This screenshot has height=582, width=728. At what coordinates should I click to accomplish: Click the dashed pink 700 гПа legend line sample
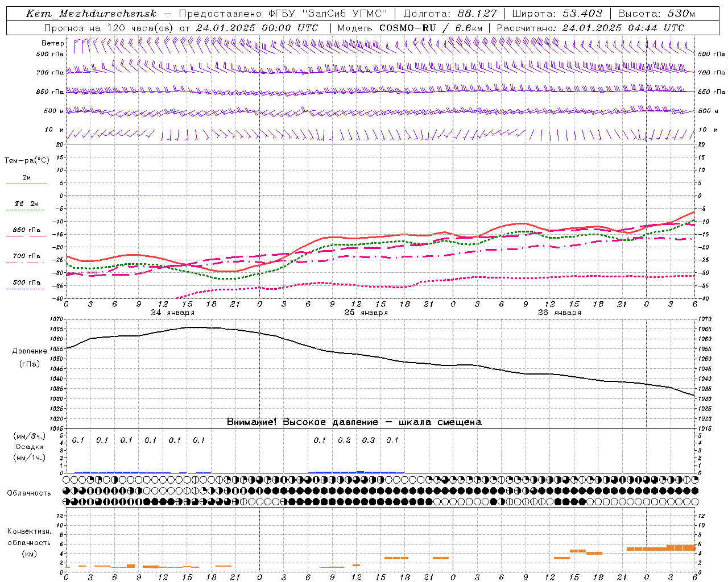[25, 263]
